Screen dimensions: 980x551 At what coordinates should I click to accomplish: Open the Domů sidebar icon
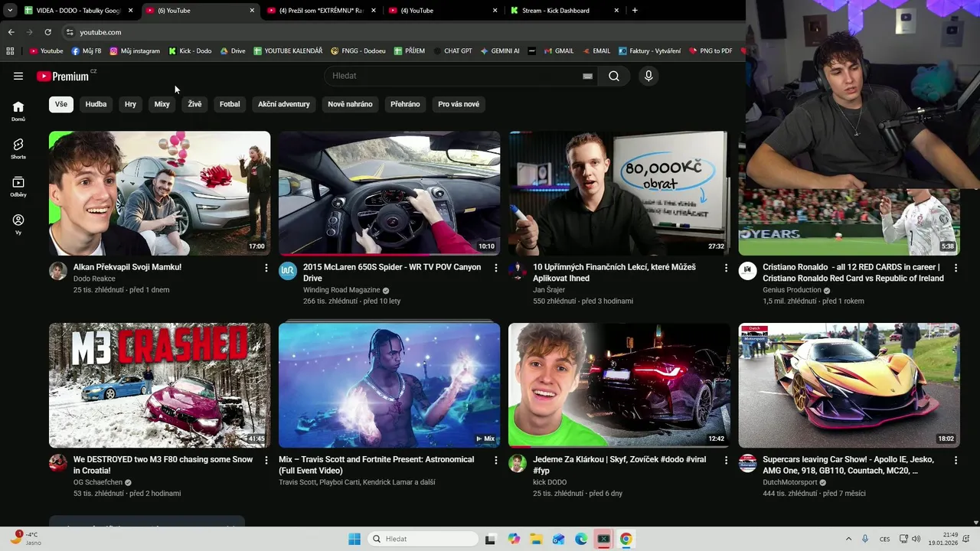[18, 111]
